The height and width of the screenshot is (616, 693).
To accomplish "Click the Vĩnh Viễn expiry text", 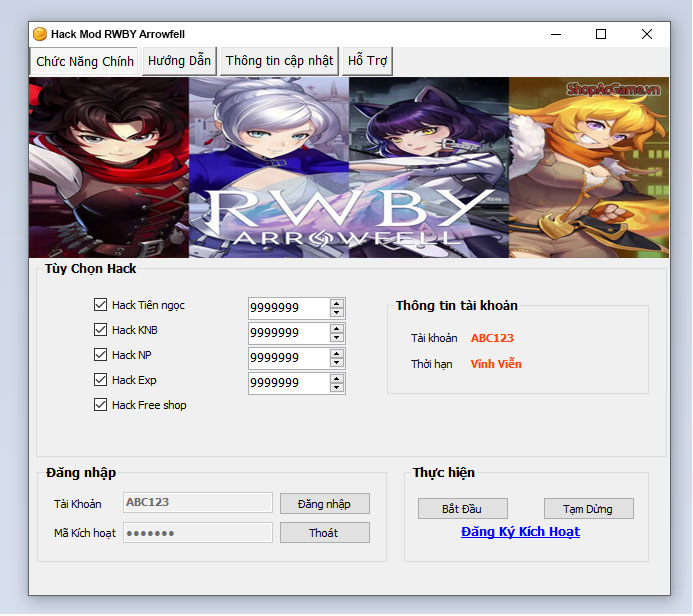I will (496, 364).
